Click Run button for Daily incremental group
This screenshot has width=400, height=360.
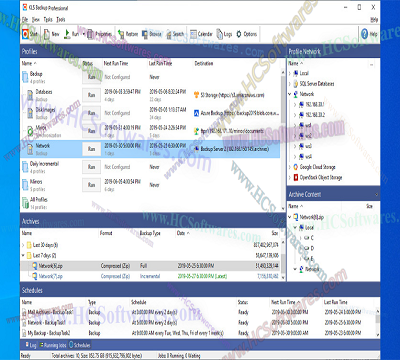(x=92, y=167)
